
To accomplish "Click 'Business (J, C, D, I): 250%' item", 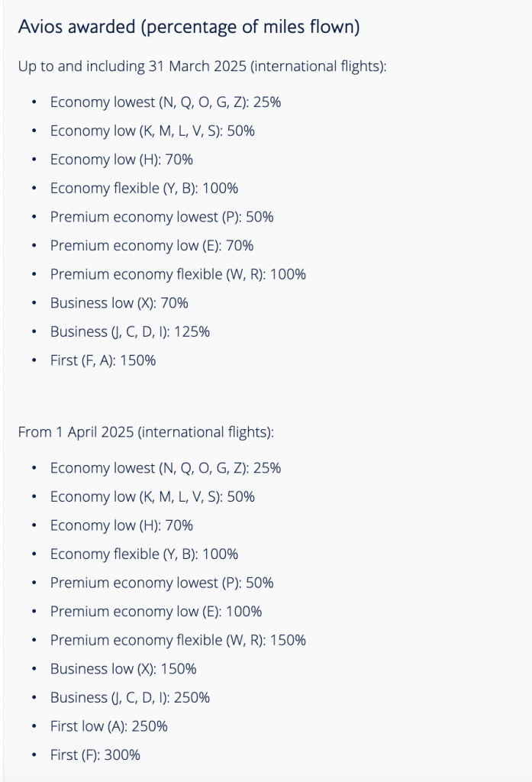I will coord(130,697).
